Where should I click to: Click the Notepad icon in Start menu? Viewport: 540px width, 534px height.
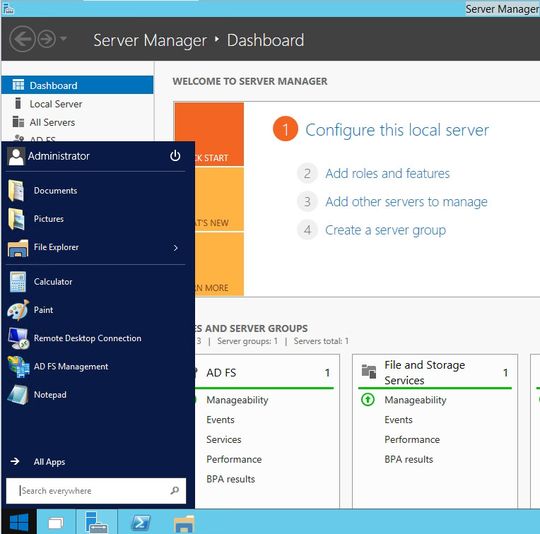(18, 395)
